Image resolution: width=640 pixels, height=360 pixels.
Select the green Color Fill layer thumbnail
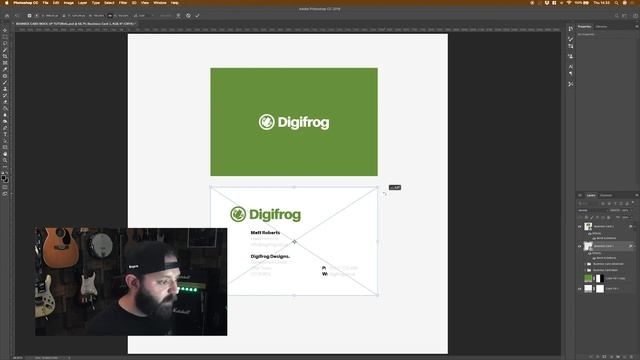point(588,278)
